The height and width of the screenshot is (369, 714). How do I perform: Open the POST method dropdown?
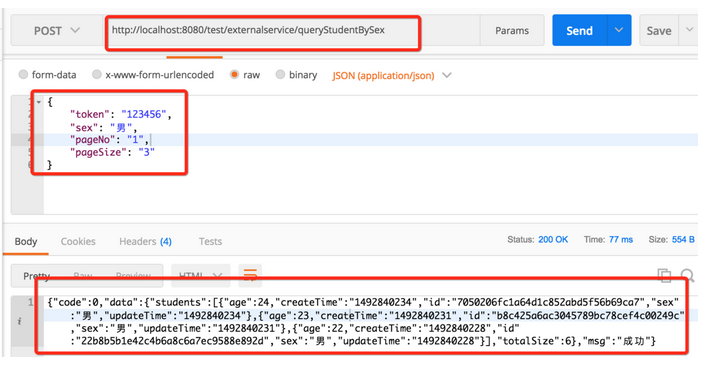57,31
